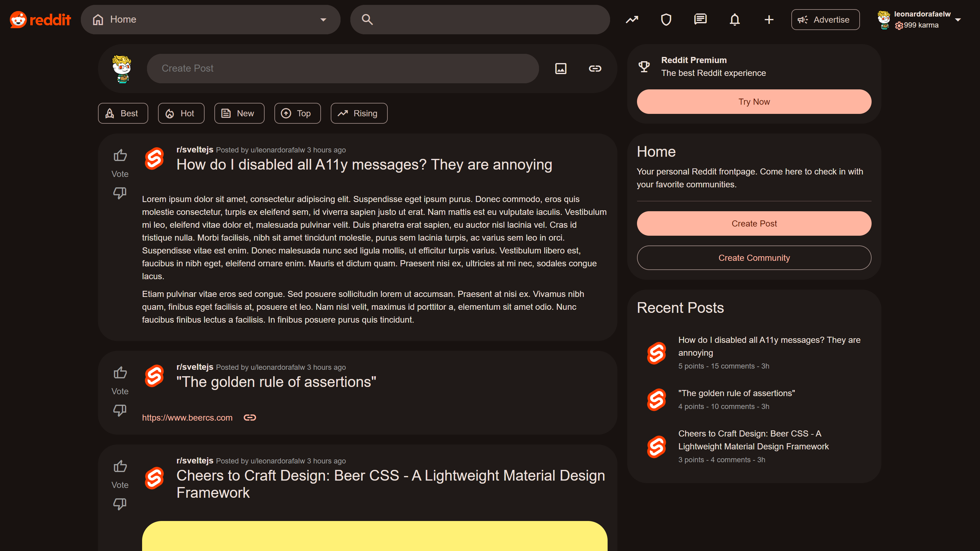Click Try Now for Reddit Premium
Screen dimensions: 980x551
754,102
